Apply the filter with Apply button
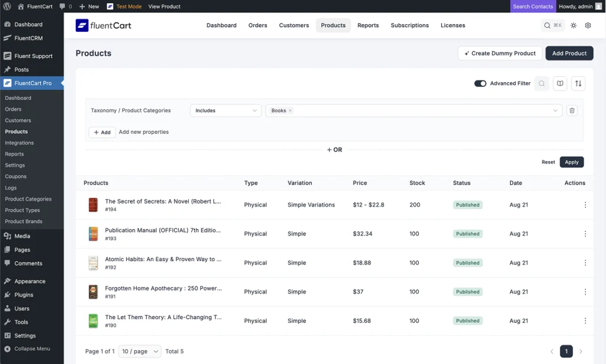Screen dimensions: 606x364 point(572,162)
